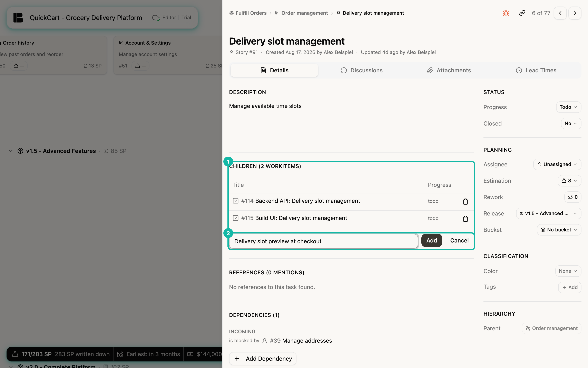Switch to the Details tab
The width and height of the screenshot is (588, 368).
tap(274, 70)
